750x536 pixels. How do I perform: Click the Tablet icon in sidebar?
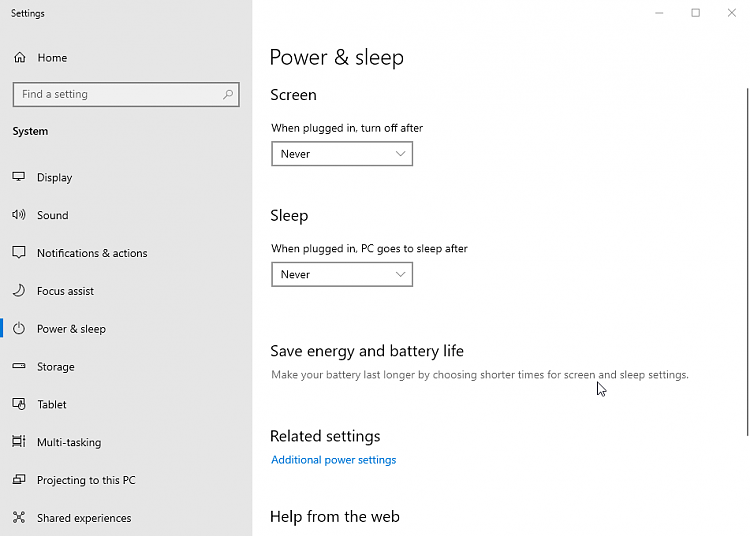19,405
